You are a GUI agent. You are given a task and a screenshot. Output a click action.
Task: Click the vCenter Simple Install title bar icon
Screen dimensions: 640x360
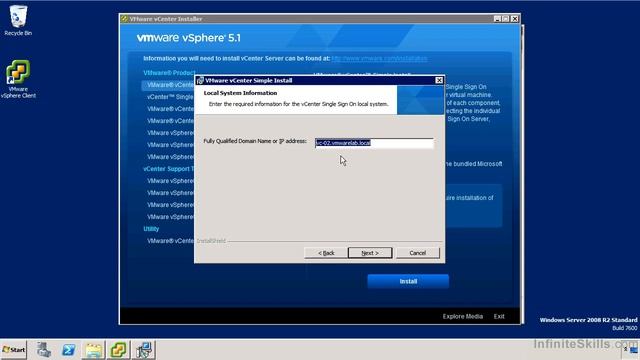200,80
